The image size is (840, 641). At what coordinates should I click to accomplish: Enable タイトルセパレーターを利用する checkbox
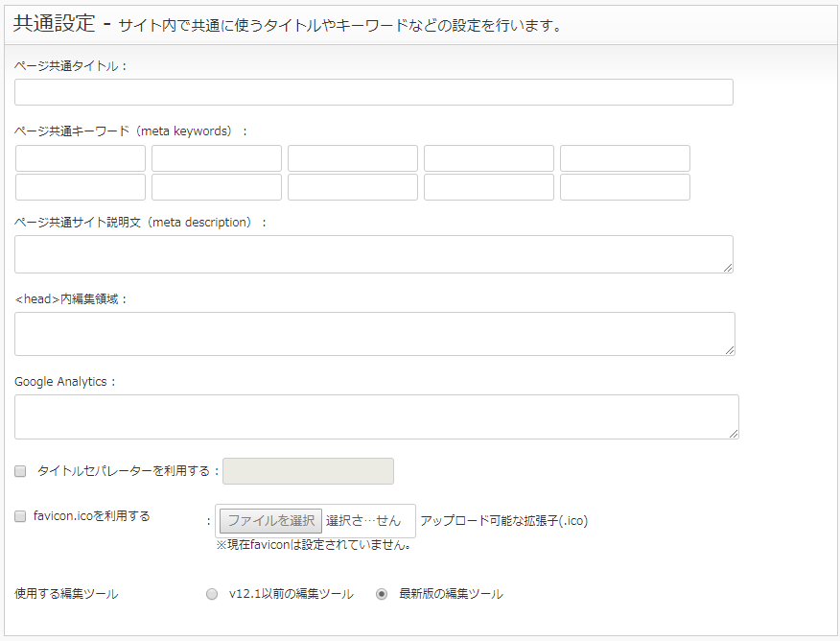coord(20,471)
